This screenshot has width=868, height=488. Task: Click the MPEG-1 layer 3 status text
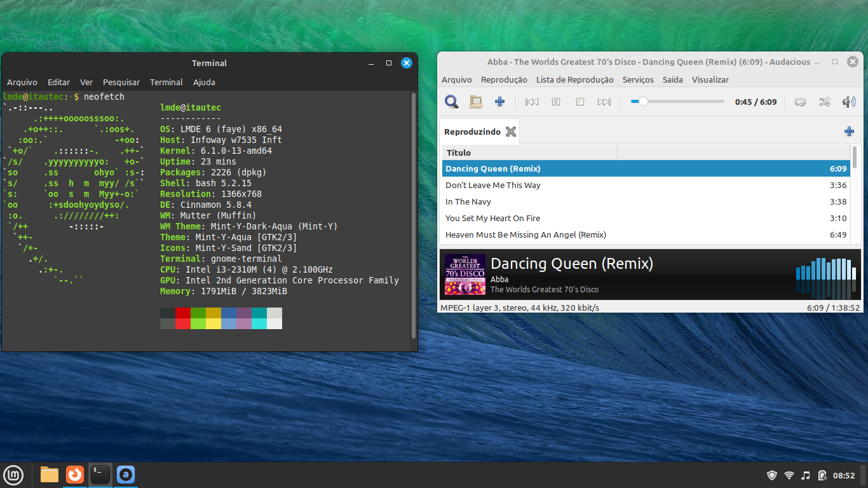coord(519,308)
